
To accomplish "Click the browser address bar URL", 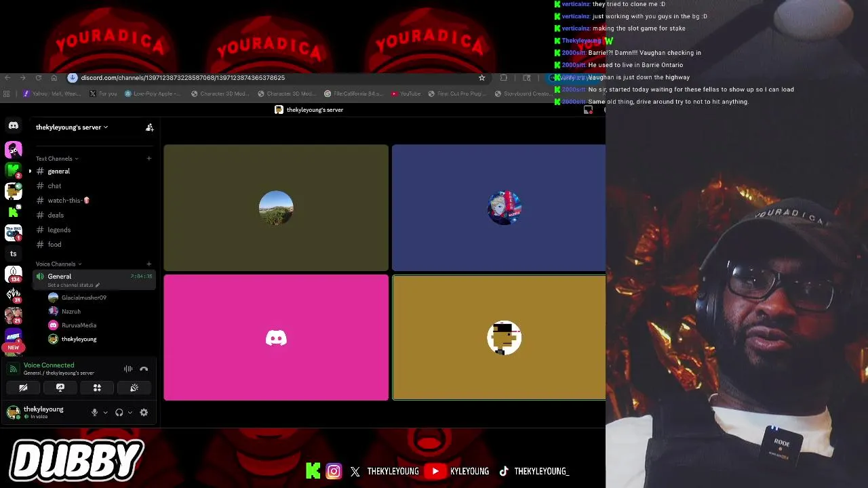I will coord(183,78).
